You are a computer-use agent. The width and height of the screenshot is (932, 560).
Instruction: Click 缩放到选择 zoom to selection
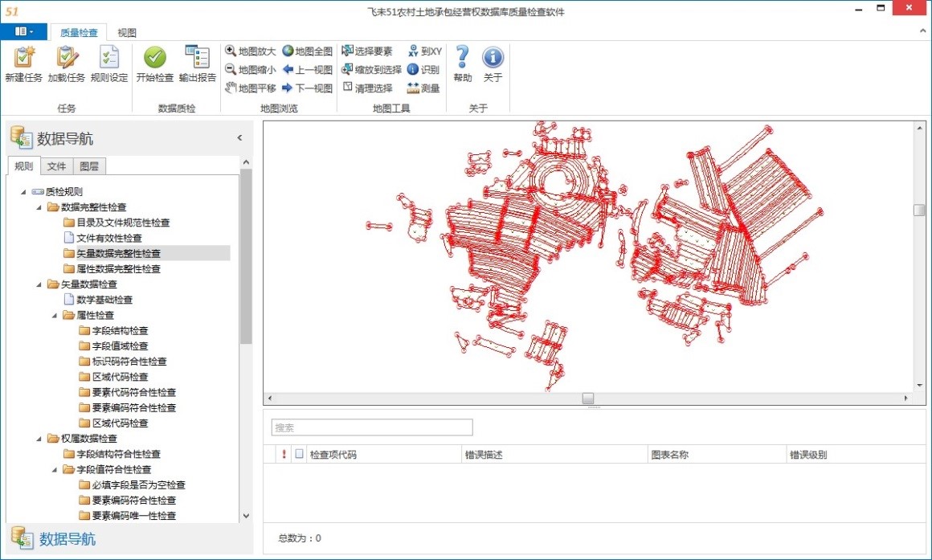(372, 70)
